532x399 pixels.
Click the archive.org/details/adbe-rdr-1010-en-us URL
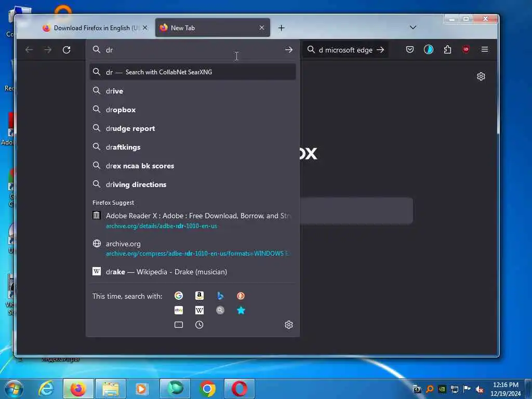(162, 226)
